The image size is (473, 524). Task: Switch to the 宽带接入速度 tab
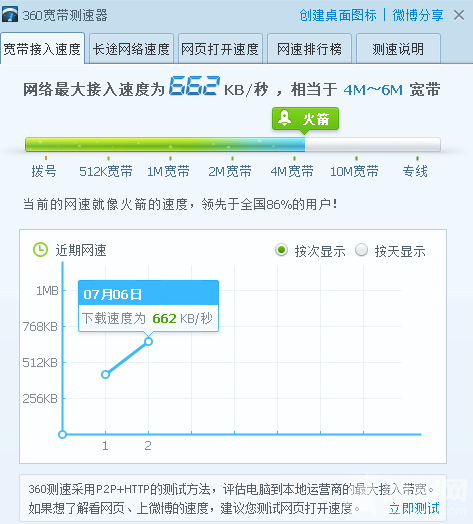point(42,48)
